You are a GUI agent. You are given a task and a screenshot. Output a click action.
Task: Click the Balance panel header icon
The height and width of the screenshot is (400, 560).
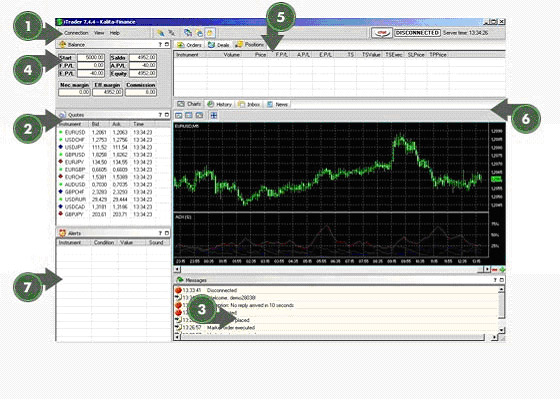point(62,45)
